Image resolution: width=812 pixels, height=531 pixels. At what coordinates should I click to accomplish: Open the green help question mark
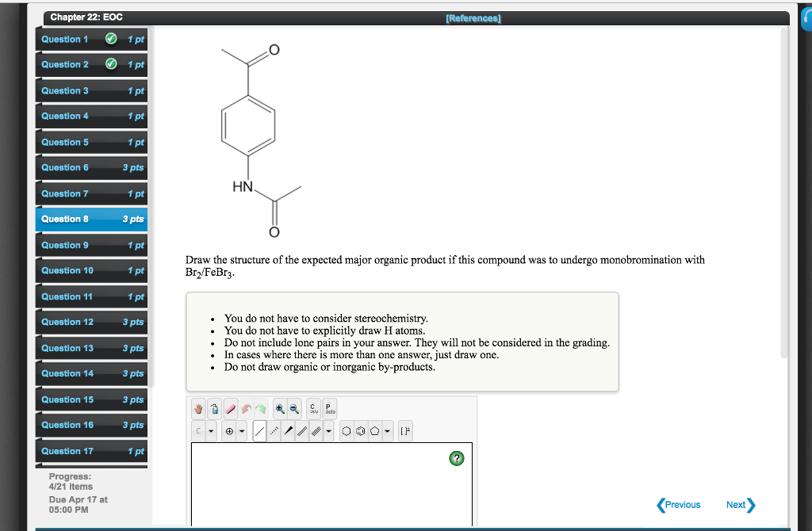[456, 458]
